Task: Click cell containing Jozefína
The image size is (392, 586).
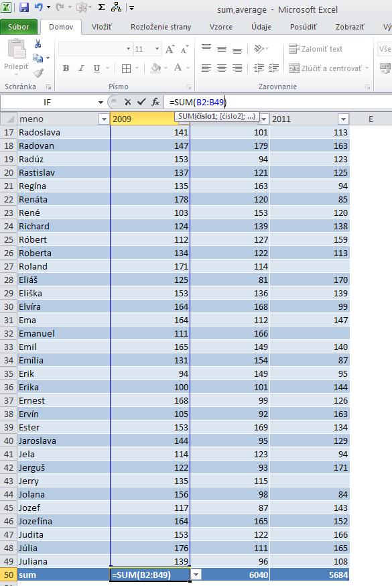Action: coord(64,521)
